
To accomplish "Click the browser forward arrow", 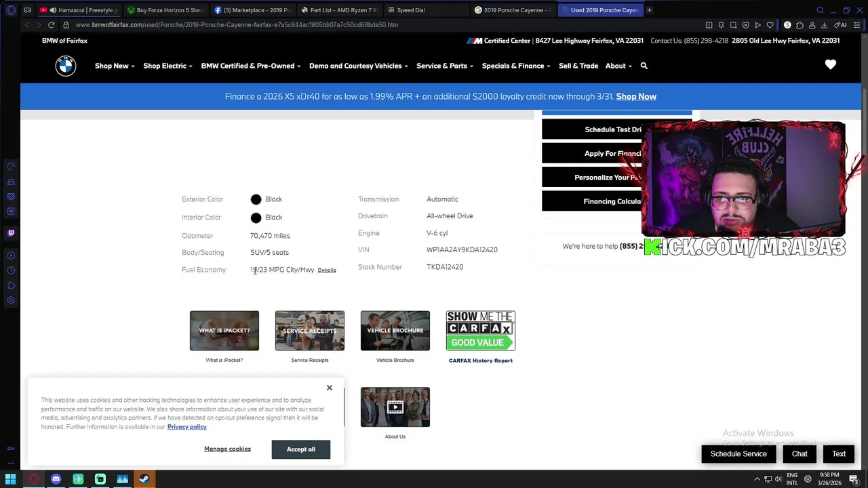I will click(x=38, y=25).
